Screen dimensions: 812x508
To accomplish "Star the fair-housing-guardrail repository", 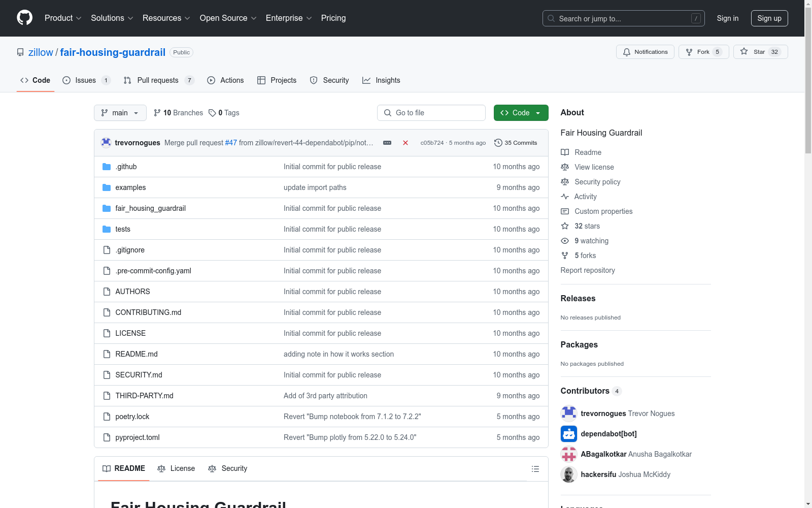I will [760, 52].
